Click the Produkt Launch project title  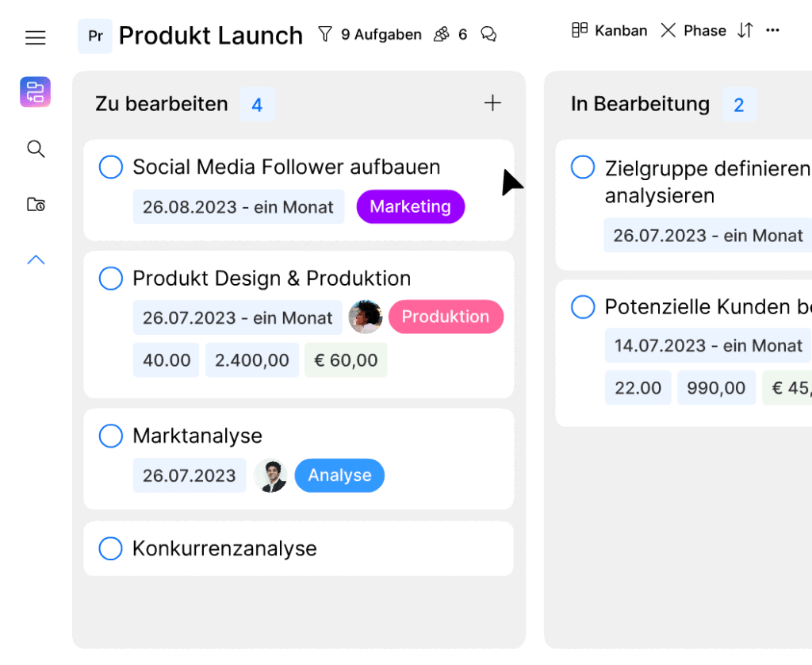(x=210, y=36)
